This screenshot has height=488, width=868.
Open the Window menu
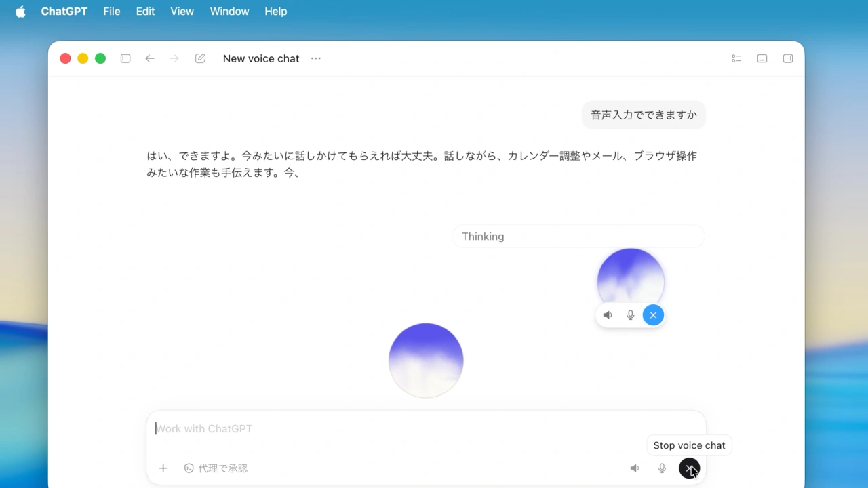pos(229,12)
